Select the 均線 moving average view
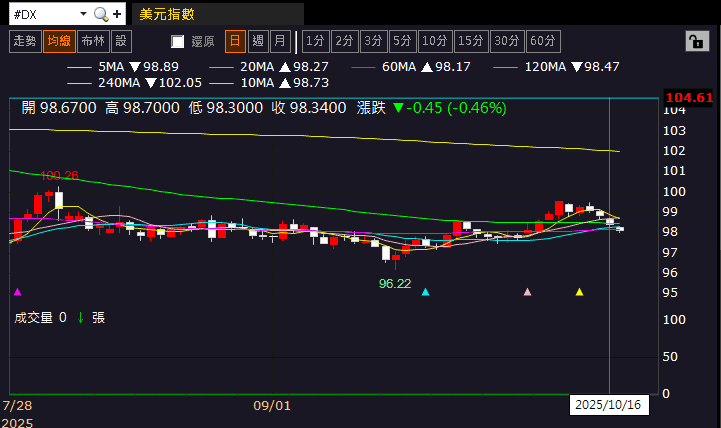This screenshot has height=428, width=721. 59,41
